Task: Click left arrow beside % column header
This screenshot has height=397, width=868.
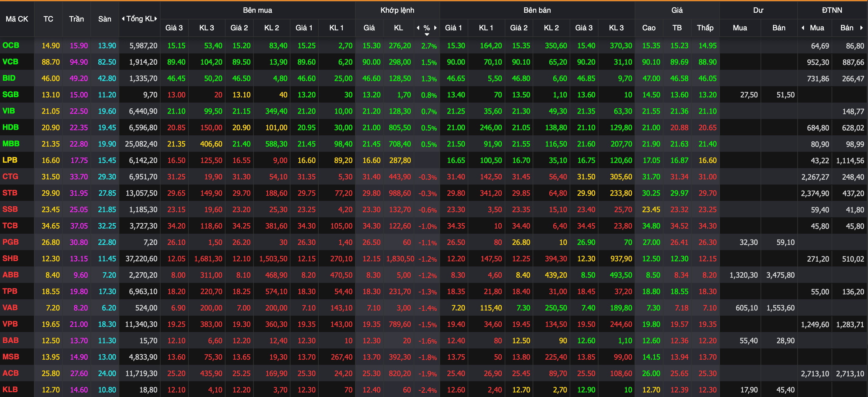Action: click(418, 28)
